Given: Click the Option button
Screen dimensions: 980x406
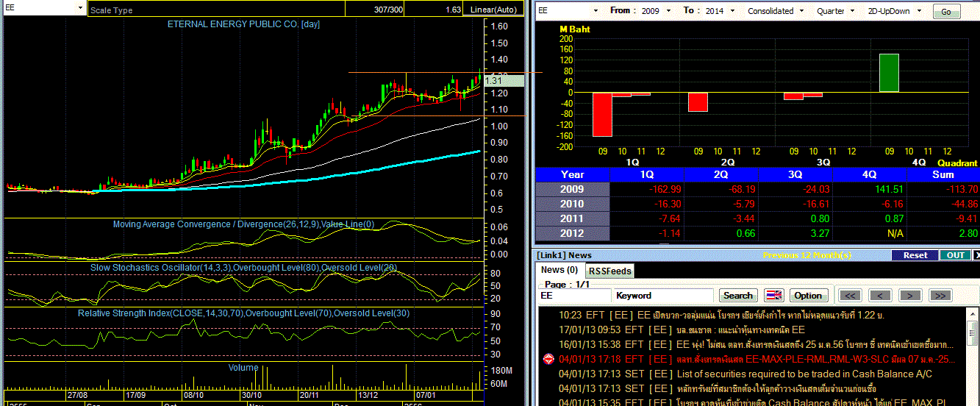Looking at the screenshot, I should 807,295.
